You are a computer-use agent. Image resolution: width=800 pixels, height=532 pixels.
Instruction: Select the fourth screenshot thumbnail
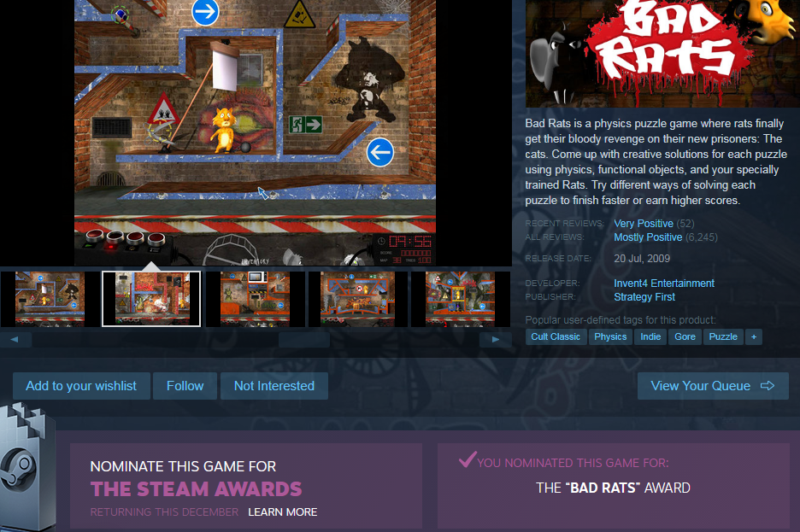[357, 299]
